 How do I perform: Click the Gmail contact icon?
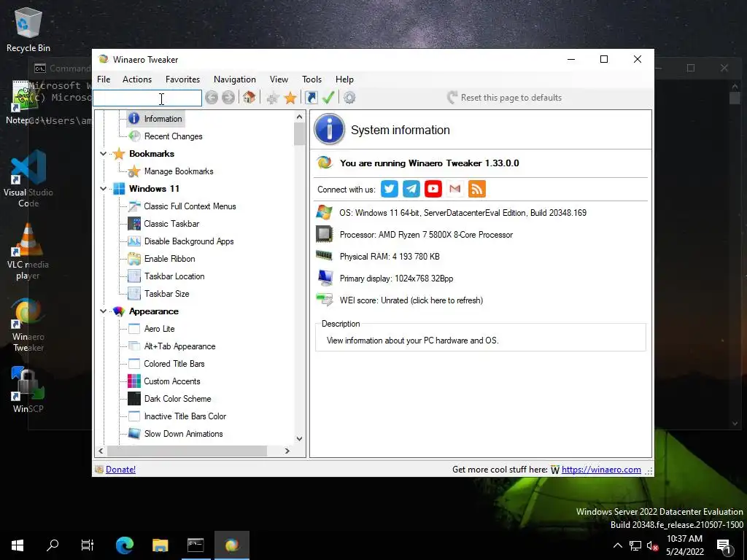[x=455, y=189]
